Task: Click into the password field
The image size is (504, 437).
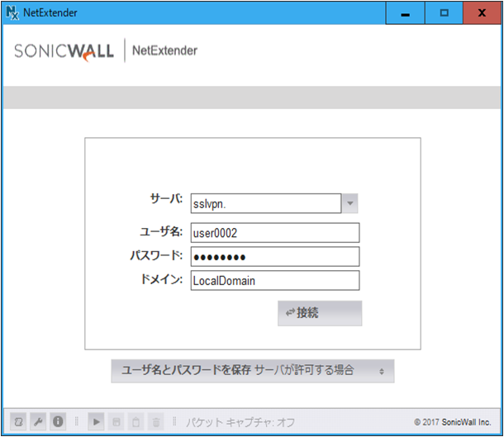Action: pos(275,256)
